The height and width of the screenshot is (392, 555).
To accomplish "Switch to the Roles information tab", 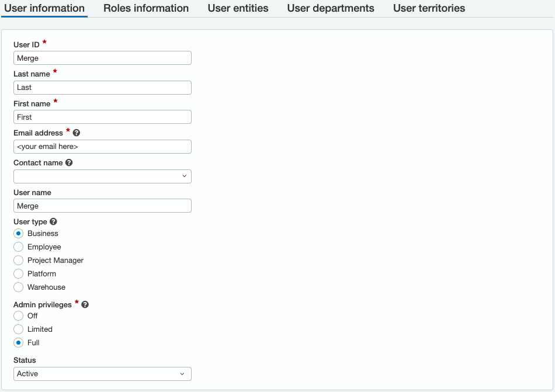I will (146, 9).
